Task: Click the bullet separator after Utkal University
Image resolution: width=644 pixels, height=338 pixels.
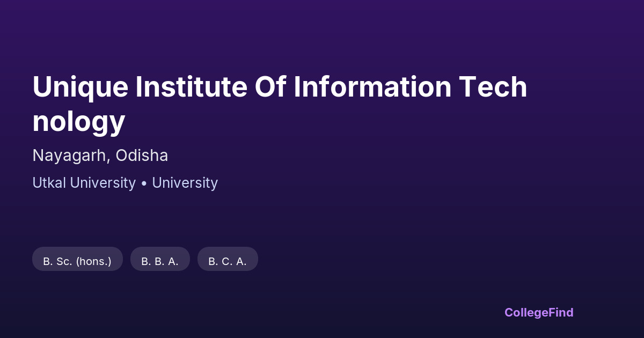Action: 144,183
